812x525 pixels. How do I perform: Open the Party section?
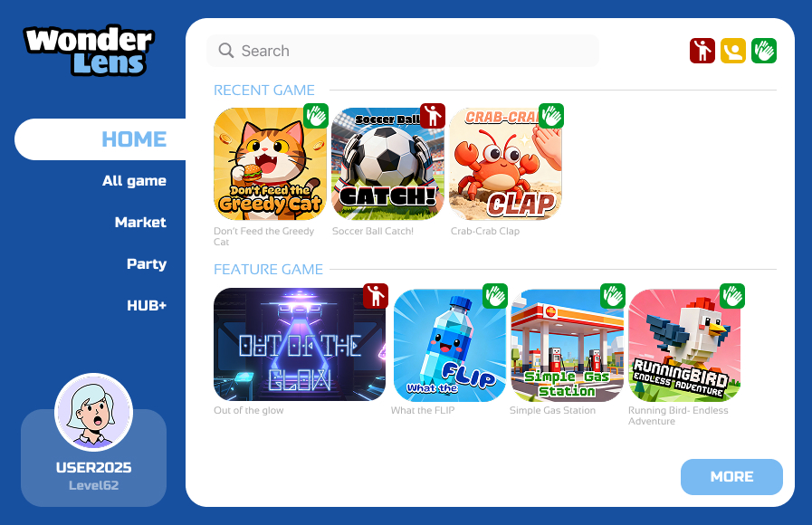pos(147,264)
